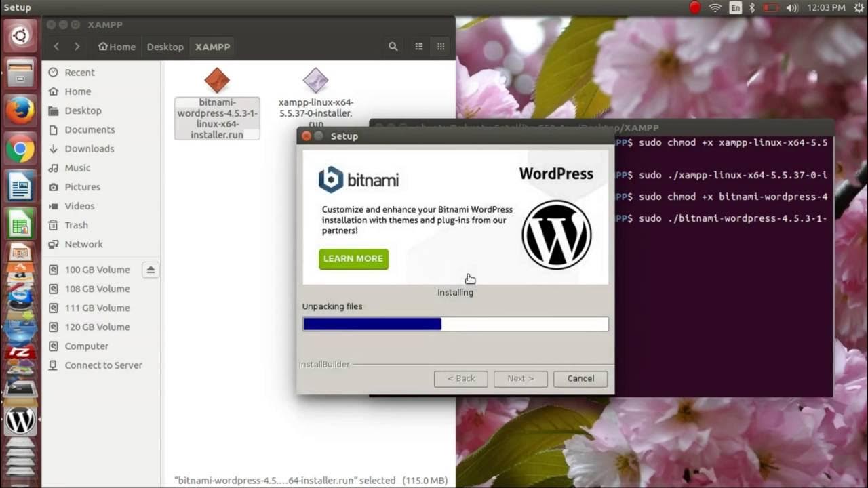Open FileZilla from the dock
Viewport: 868px width, 488px height.
[20, 352]
